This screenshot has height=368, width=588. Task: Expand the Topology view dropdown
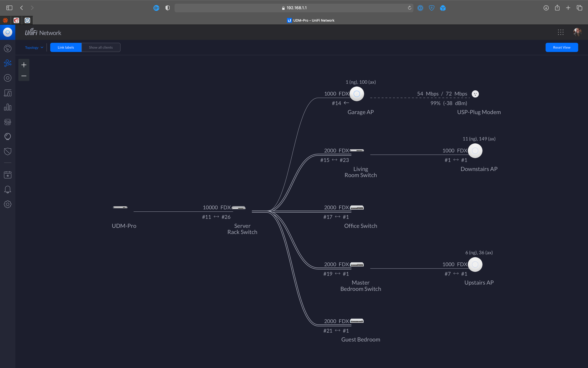(x=34, y=47)
